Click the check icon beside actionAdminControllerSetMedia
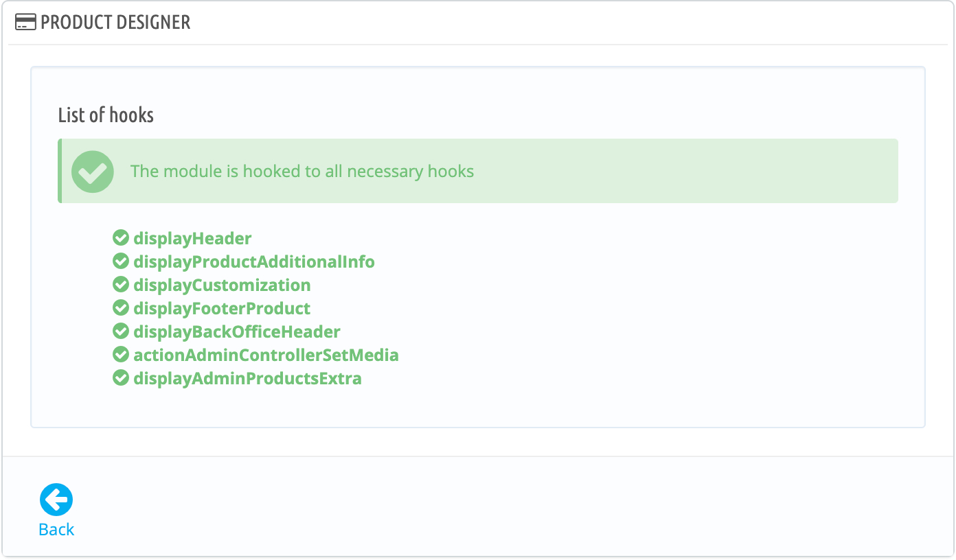The height and width of the screenshot is (560, 956). (121, 355)
